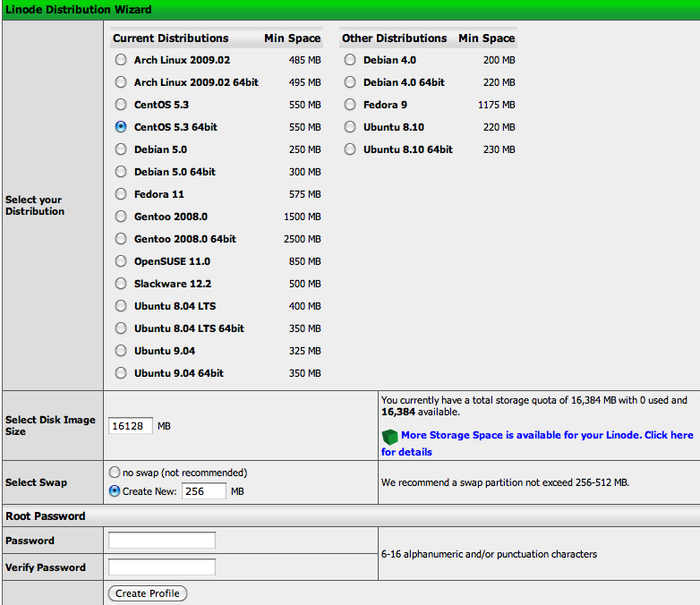Pick Debian 5.0 distribution radio button
This screenshot has height=605, width=700.
coord(121,149)
